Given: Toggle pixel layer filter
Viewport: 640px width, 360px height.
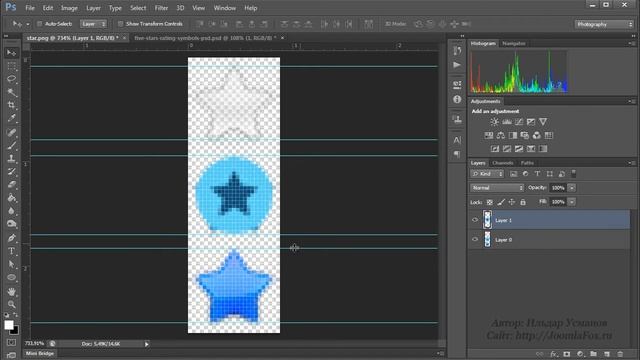Looking at the screenshot, I should [x=513, y=174].
